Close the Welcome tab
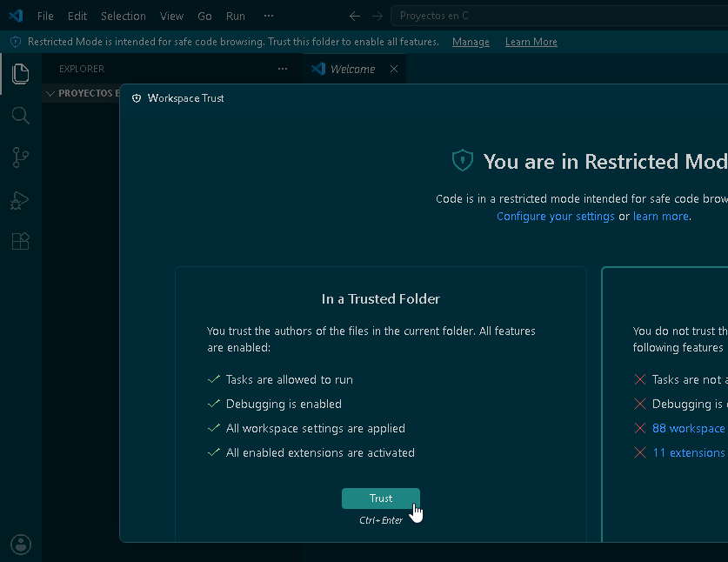Screen dimensions: 728x562 coord(394,69)
